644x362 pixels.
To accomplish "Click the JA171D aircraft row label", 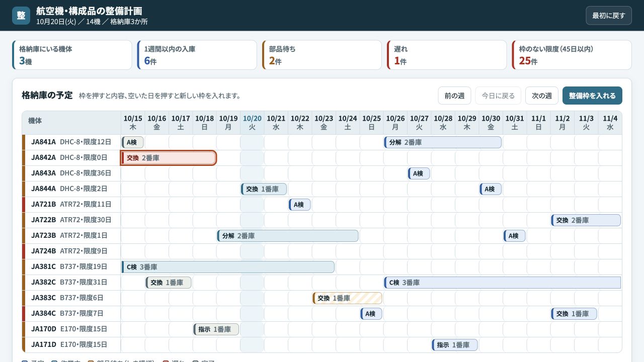I will click(71, 345).
